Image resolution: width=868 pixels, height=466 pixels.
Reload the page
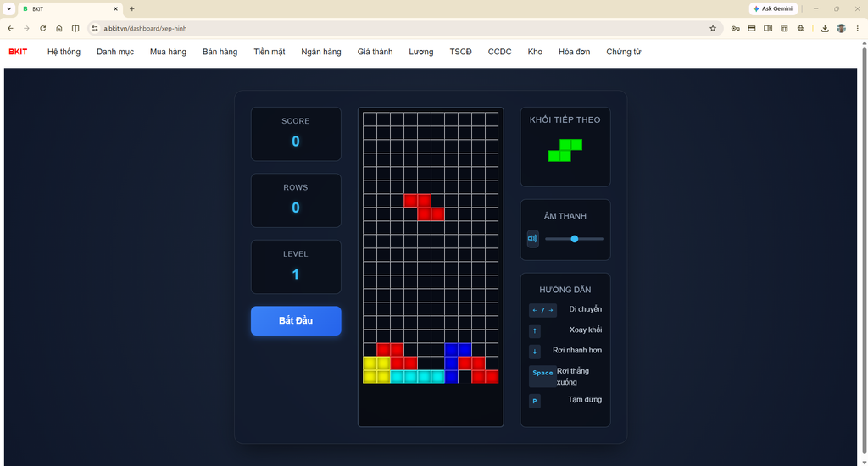click(x=42, y=28)
